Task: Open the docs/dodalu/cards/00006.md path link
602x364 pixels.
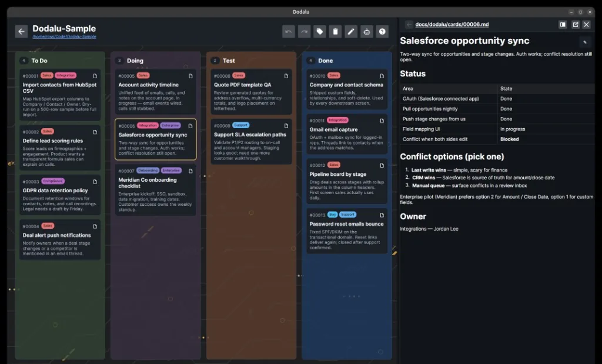Action: coord(452,25)
